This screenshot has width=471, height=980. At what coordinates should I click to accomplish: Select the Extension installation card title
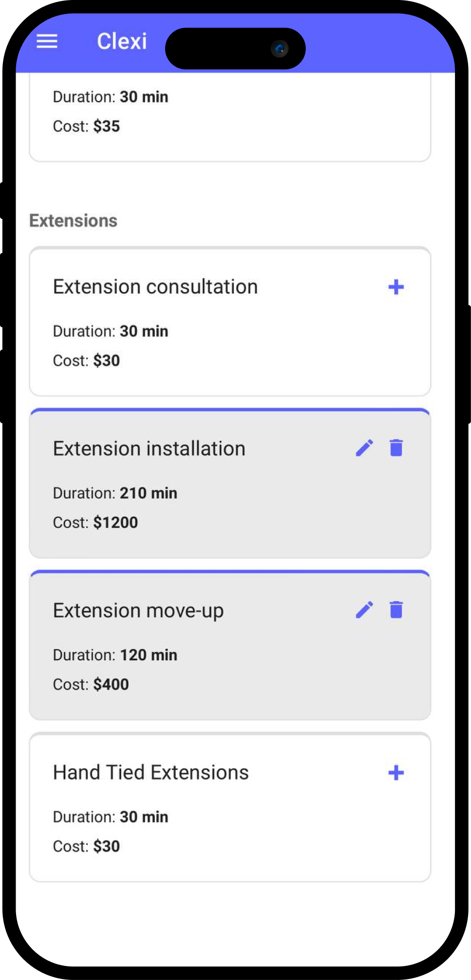click(149, 449)
